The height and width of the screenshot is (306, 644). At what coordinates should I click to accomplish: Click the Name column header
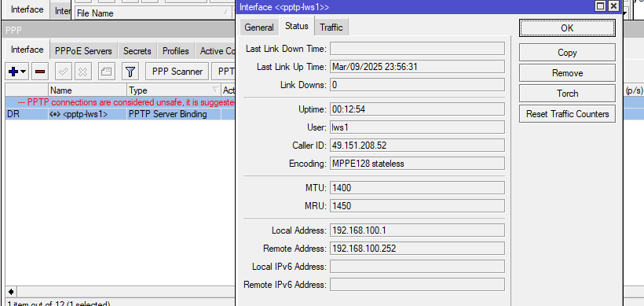click(x=88, y=90)
